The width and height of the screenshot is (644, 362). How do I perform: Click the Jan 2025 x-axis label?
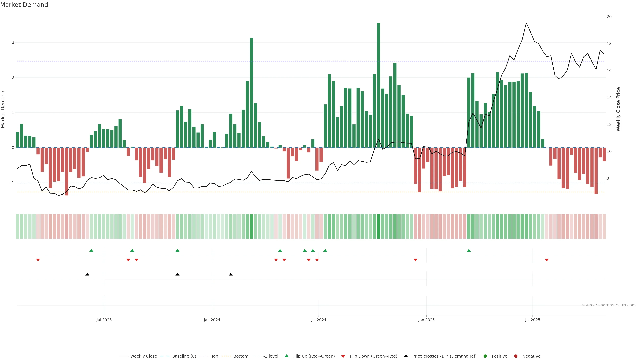pyautogui.click(x=426, y=320)
